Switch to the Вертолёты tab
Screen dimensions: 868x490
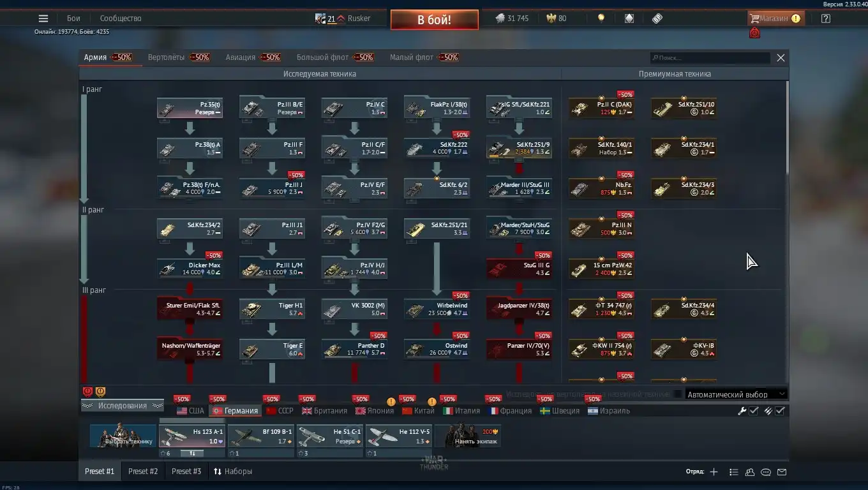coord(179,57)
